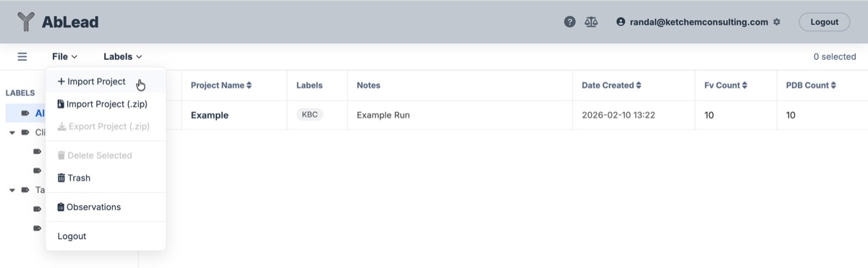Click the Logout button in header
The width and height of the screenshot is (868, 268).
[824, 22]
